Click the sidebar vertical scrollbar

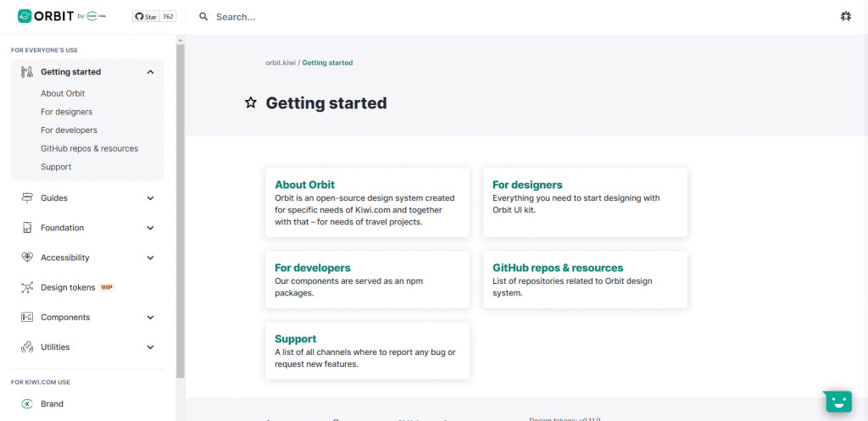180,210
